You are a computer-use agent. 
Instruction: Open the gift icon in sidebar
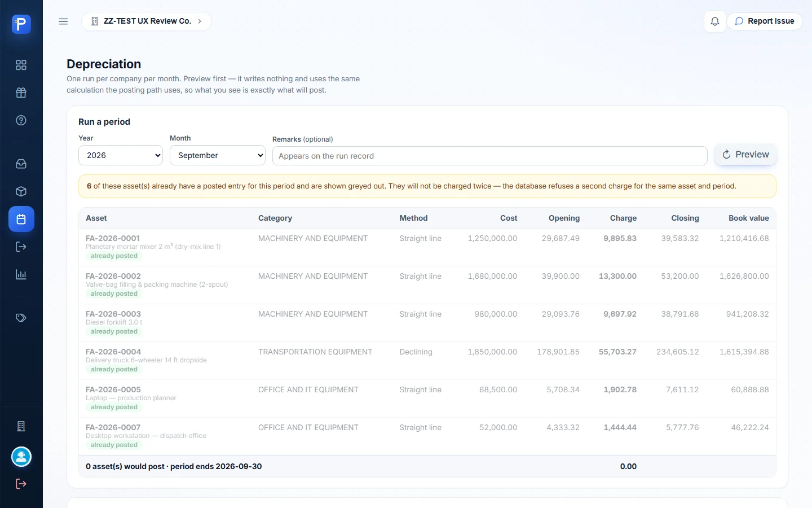pyautogui.click(x=21, y=93)
